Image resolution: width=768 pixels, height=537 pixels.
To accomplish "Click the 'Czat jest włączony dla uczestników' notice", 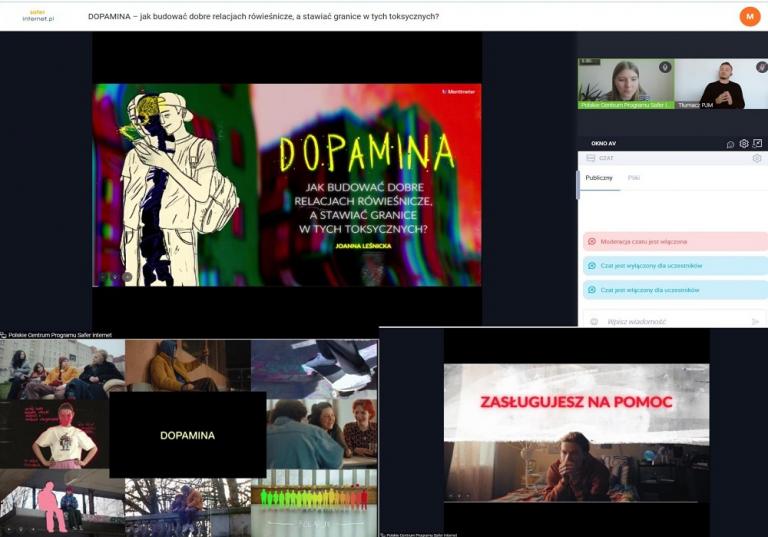I will coord(675,290).
